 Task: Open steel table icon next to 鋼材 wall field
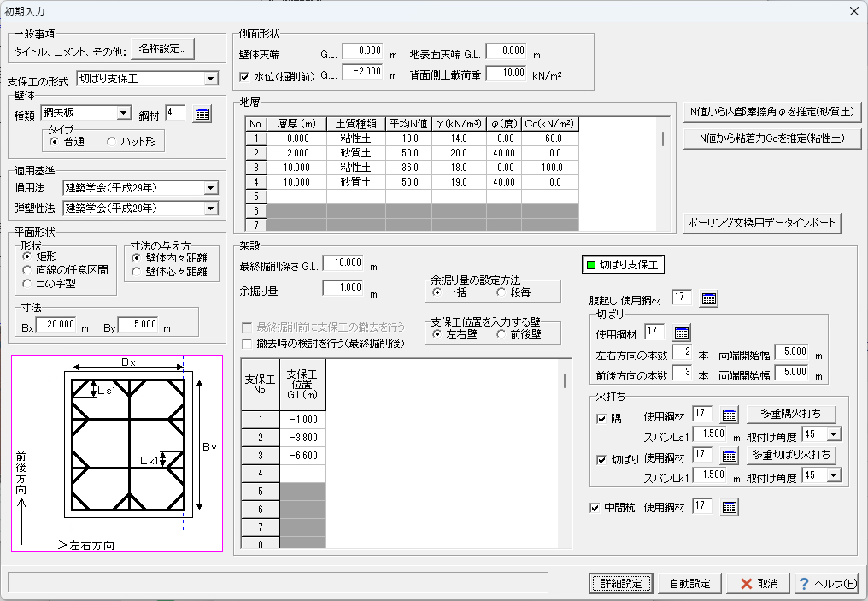point(202,114)
